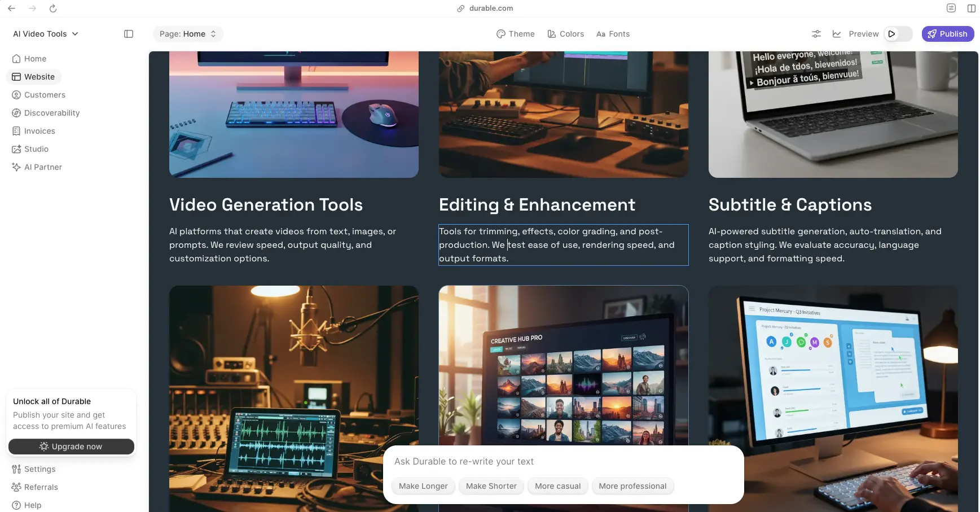Click the Ask Durable rewrite input field
This screenshot has width=980, height=512.
(564, 461)
